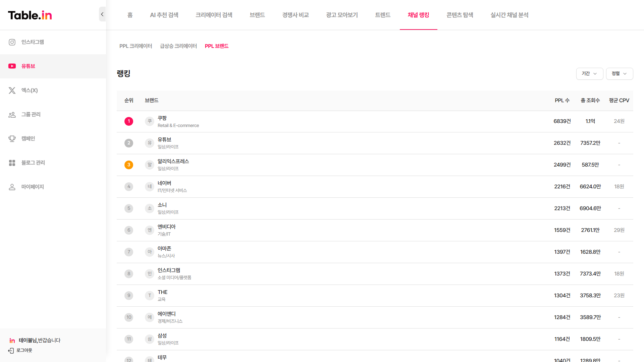Viewport: 644px width, 362px height.
Task: Open the 삼성 brand name
Action: [x=162, y=336]
